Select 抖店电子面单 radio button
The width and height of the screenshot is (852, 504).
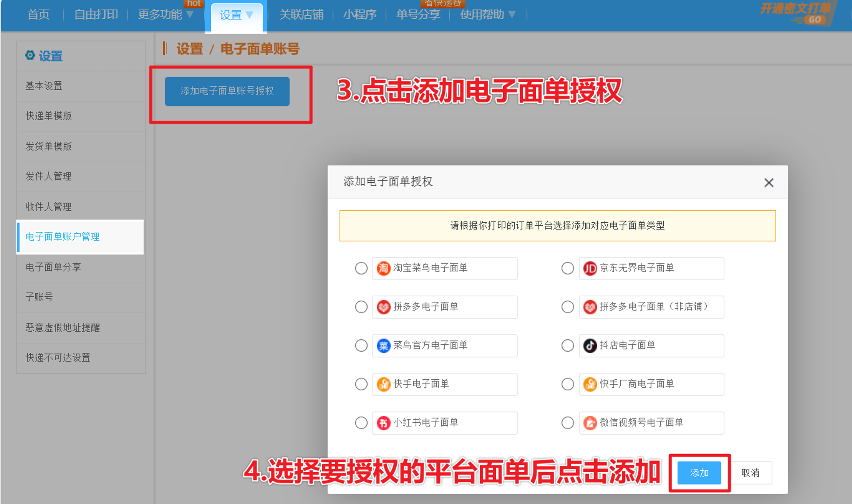pyautogui.click(x=567, y=346)
